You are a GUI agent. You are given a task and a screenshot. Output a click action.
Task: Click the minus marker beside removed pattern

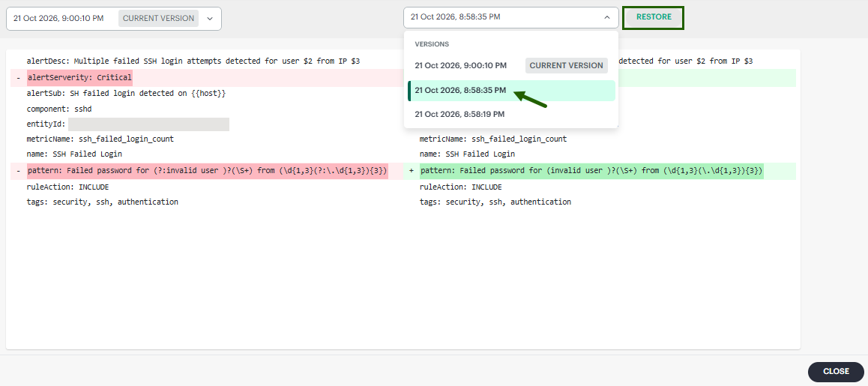(18, 171)
